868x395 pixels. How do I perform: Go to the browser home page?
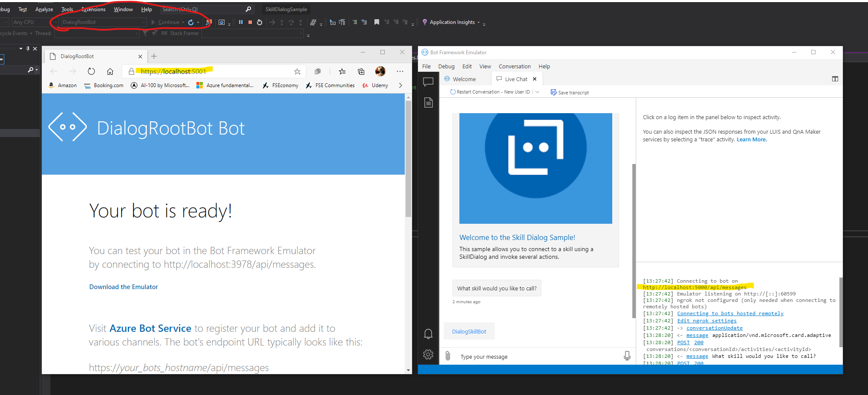pyautogui.click(x=110, y=71)
